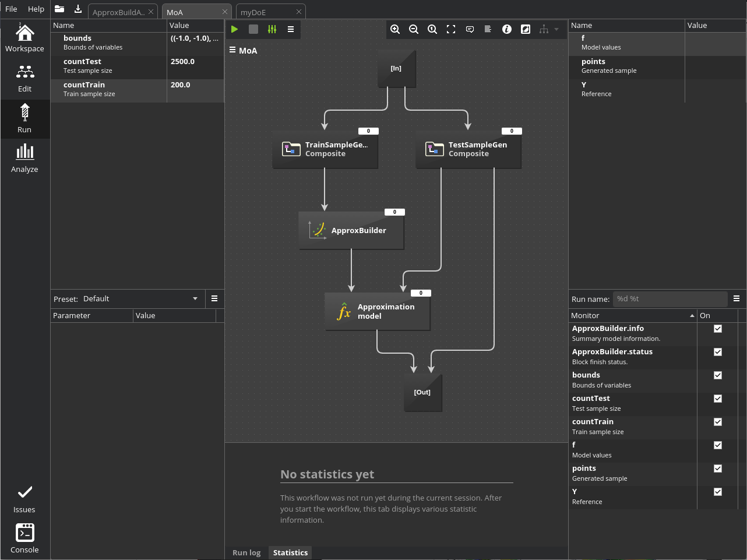Click the Parameter column header
This screenshot has width=747, height=560.
pos(92,316)
